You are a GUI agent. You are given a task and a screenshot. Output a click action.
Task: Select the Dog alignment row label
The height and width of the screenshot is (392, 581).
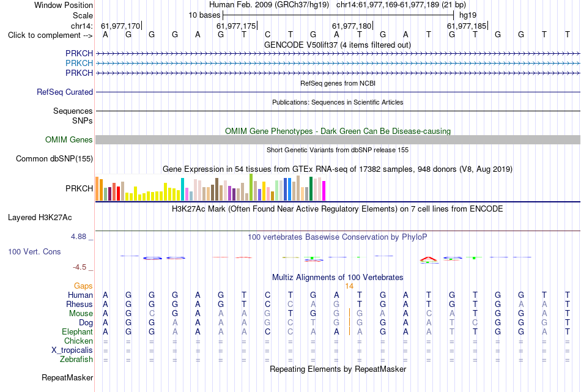(86, 323)
